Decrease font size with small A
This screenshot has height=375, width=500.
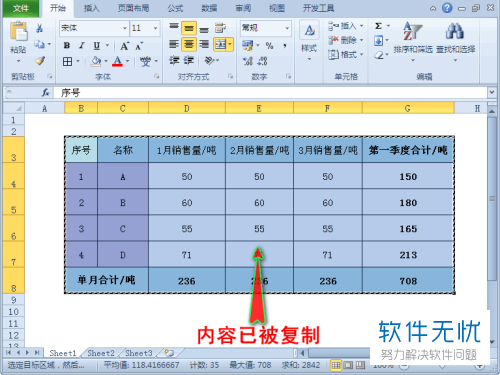139,46
